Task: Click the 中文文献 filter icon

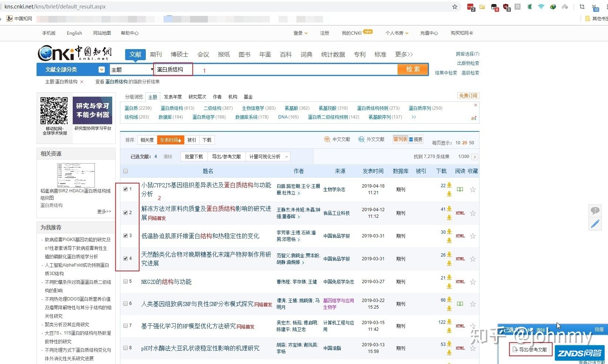Action: pyautogui.click(x=327, y=139)
